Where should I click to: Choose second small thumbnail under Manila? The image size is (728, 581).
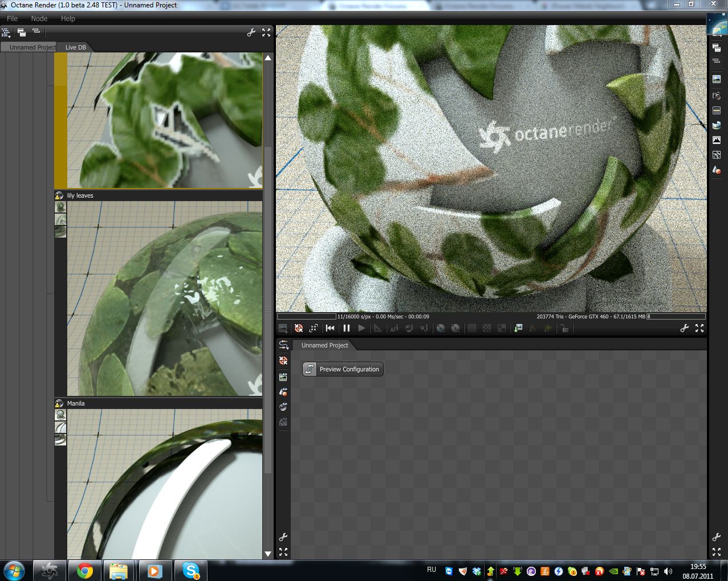click(60, 427)
